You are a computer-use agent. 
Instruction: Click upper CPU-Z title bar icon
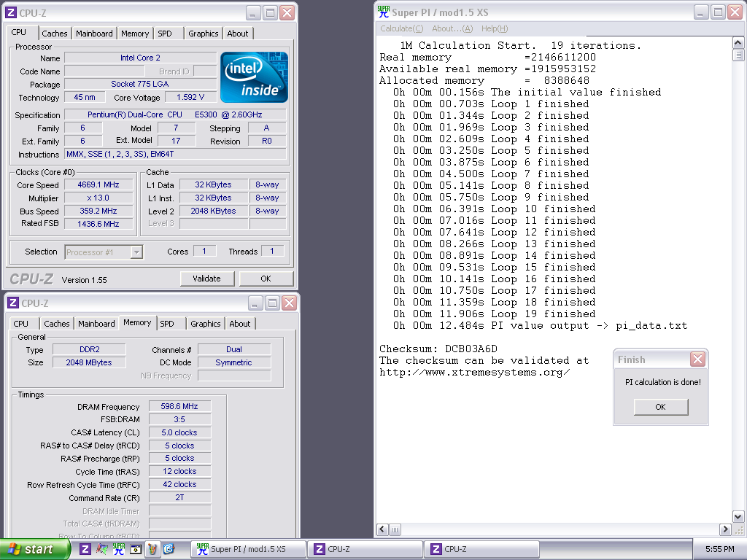coord(11,13)
